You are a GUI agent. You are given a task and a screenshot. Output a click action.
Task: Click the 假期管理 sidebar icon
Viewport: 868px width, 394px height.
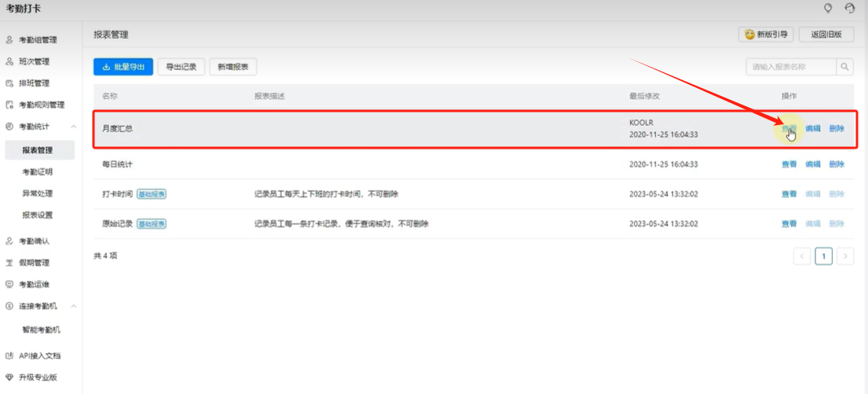pos(9,263)
